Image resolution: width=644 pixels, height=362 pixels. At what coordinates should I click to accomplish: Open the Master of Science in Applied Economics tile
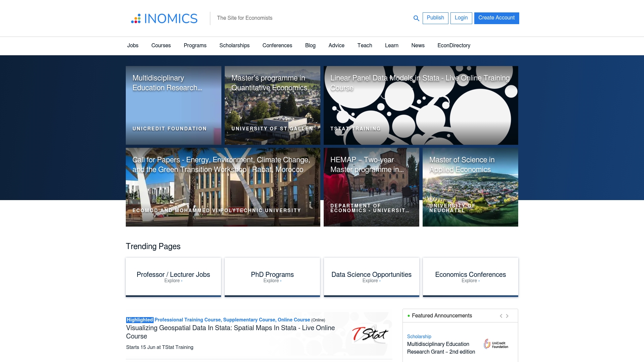click(470, 187)
